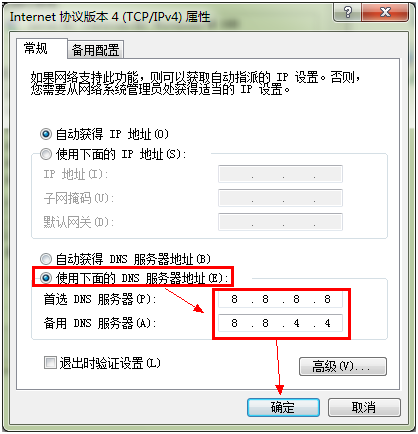
Task: Click the IP 地址 input field
Action: coord(280,174)
